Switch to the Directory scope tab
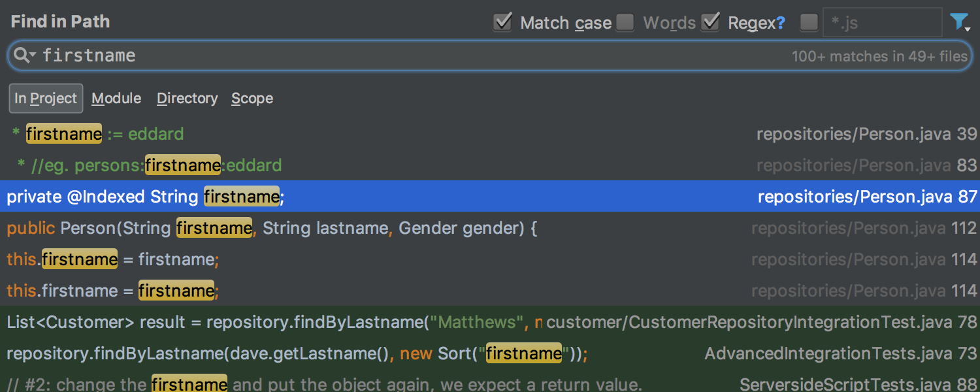980x392 pixels. 188,98
